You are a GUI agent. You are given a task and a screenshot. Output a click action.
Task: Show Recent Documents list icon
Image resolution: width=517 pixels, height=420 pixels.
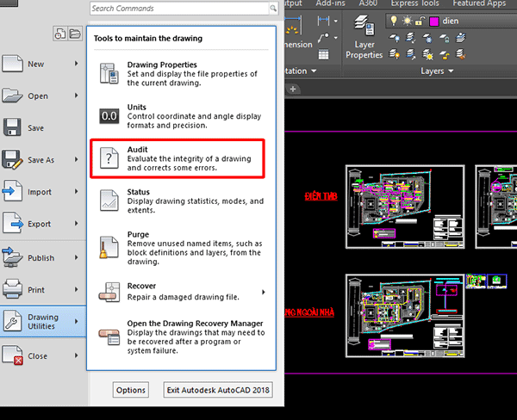click(x=60, y=34)
